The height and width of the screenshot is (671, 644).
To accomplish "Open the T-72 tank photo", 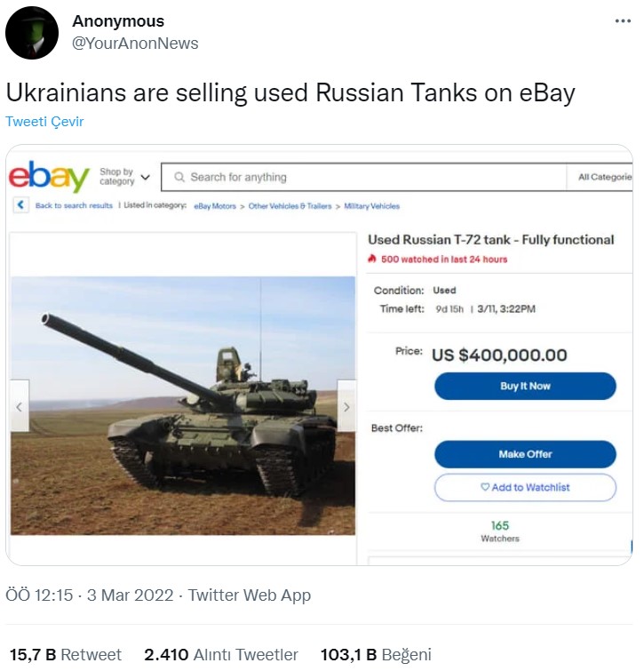I will pyautogui.click(x=183, y=405).
